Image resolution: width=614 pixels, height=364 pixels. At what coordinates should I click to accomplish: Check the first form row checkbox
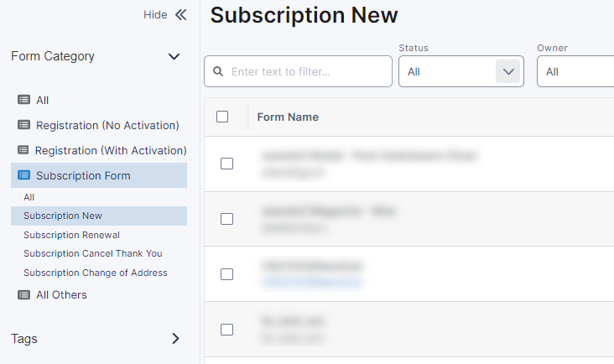tap(226, 164)
